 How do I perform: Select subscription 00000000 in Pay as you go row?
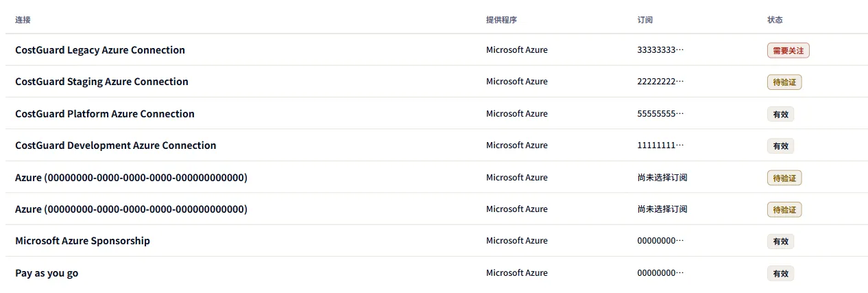pyautogui.click(x=660, y=273)
